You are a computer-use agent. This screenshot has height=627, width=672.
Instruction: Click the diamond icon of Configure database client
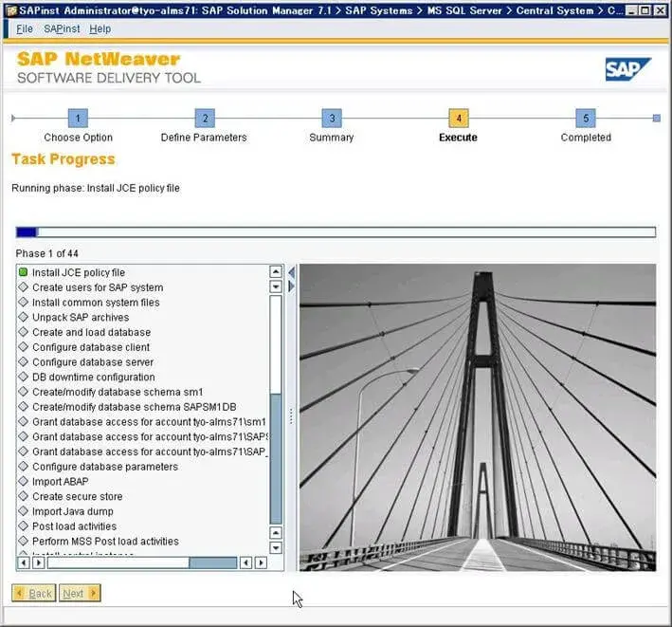tap(23, 346)
